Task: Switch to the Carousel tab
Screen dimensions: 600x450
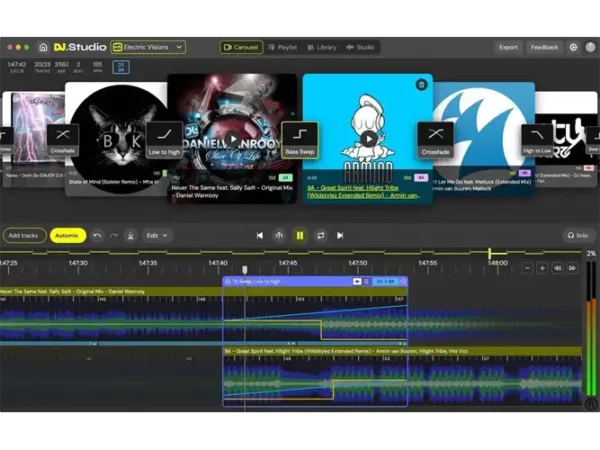Action: click(x=241, y=47)
